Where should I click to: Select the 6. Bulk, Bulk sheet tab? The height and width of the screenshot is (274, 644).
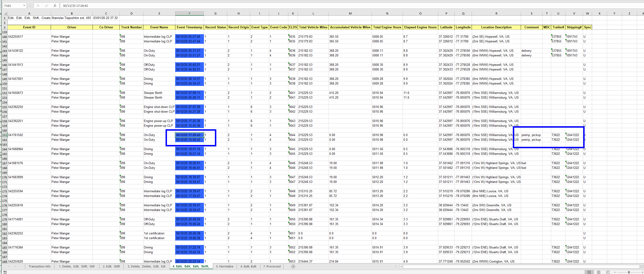pyautogui.click(x=248, y=267)
